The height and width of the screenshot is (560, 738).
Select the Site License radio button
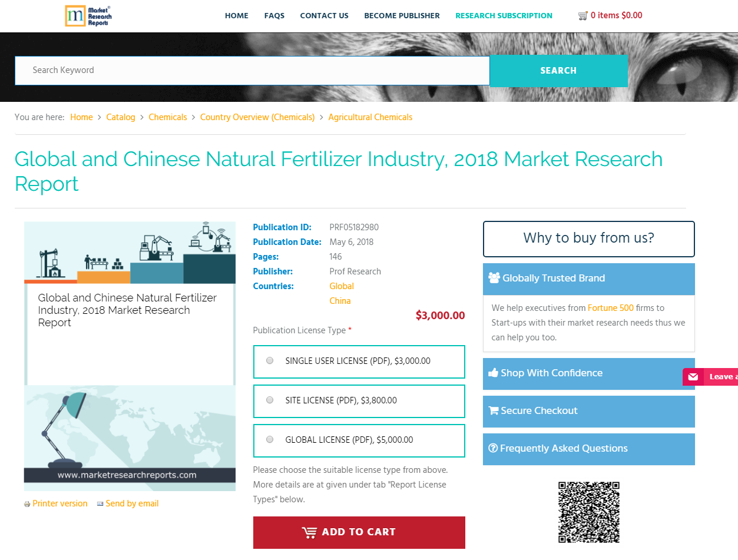[x=270, y=400]
